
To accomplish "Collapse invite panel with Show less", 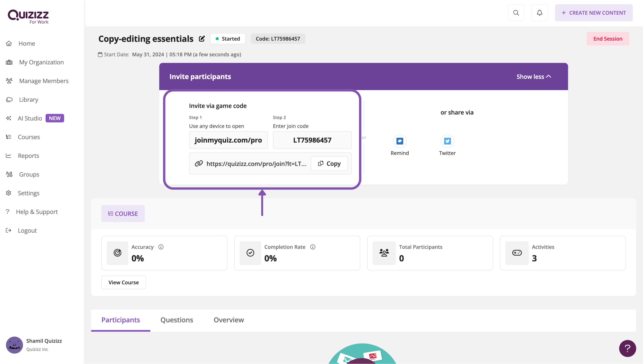I will (534, 77).
